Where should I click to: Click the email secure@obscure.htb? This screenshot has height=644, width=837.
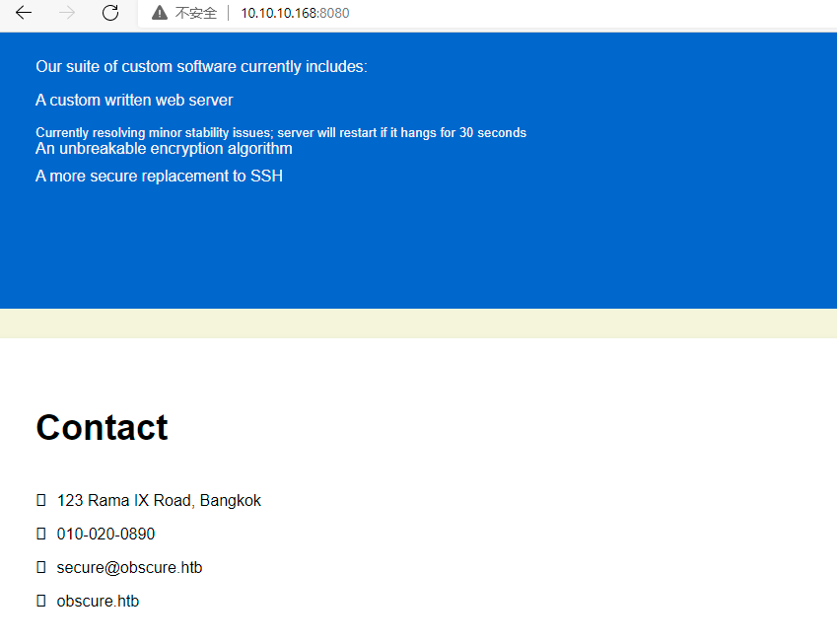[130, 568]
